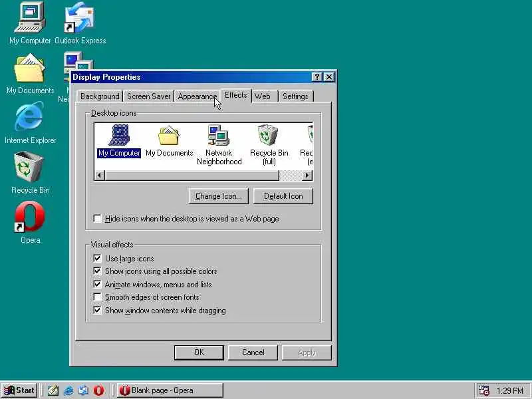This screenshot has width=532, height=399.
Task: Launch Outlook Express from quick launch bar
Action: click(84, 390)
